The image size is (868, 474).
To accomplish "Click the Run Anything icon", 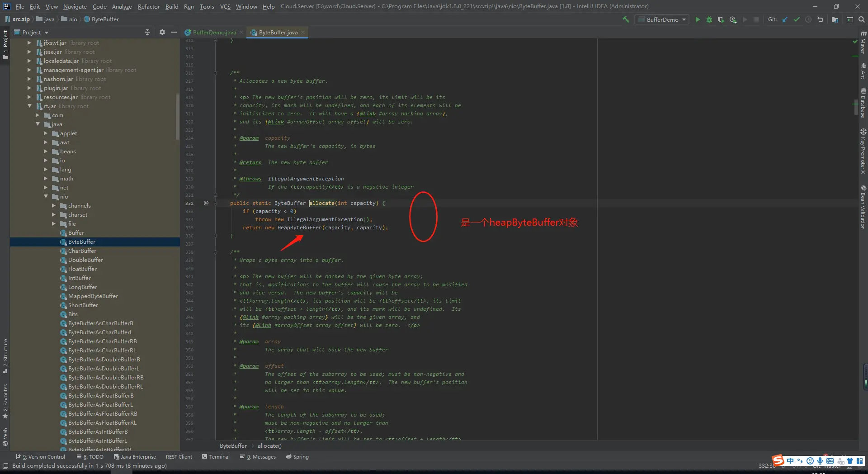I will (850, 19).
